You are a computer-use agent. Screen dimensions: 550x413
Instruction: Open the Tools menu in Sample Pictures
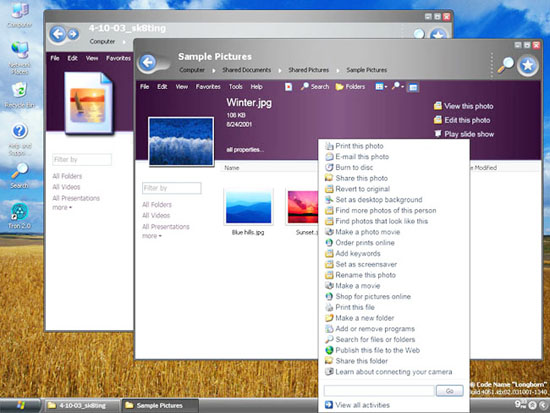(x=236, y=87)
